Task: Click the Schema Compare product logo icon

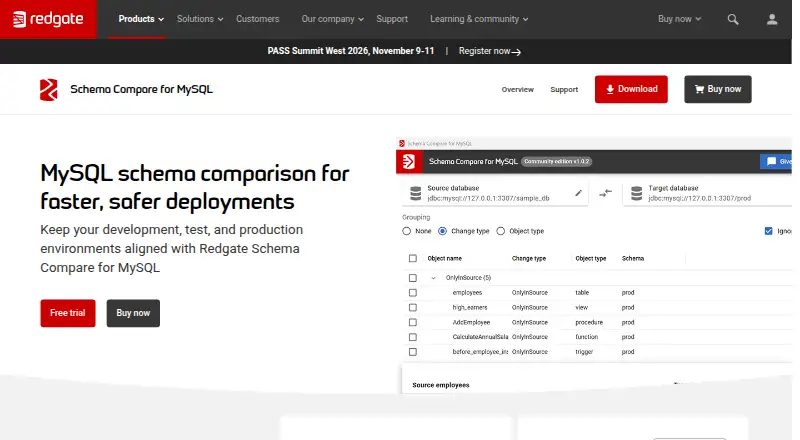Action: [x=49, y=89]
